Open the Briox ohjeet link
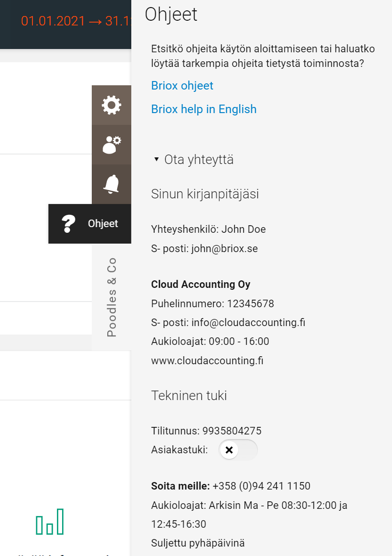Screen dimensions: 392x556 click(x=182, y=85)
